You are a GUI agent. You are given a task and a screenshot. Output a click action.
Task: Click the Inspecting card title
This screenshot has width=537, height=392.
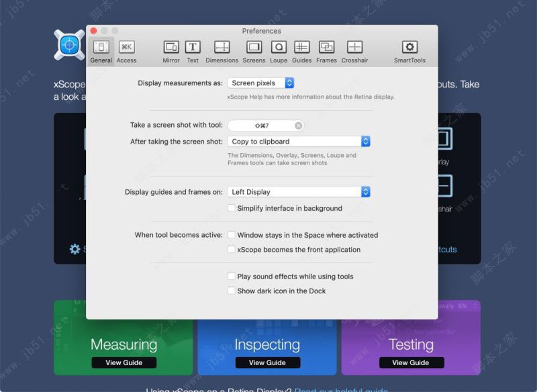click(x=267, y=344)
